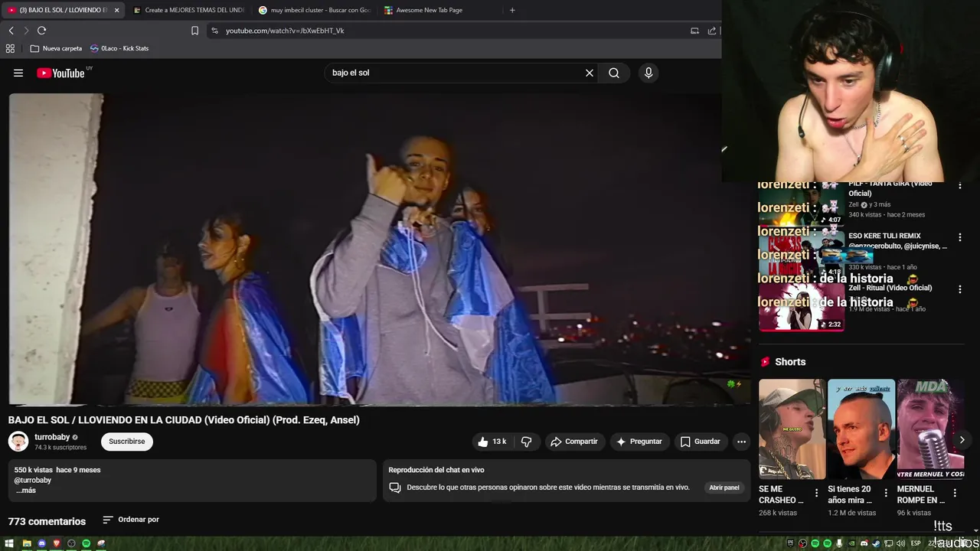Open options menu for ESO KERE TULI REMIX
This screenshot has width=980, height=551.
tap(959, 237)
